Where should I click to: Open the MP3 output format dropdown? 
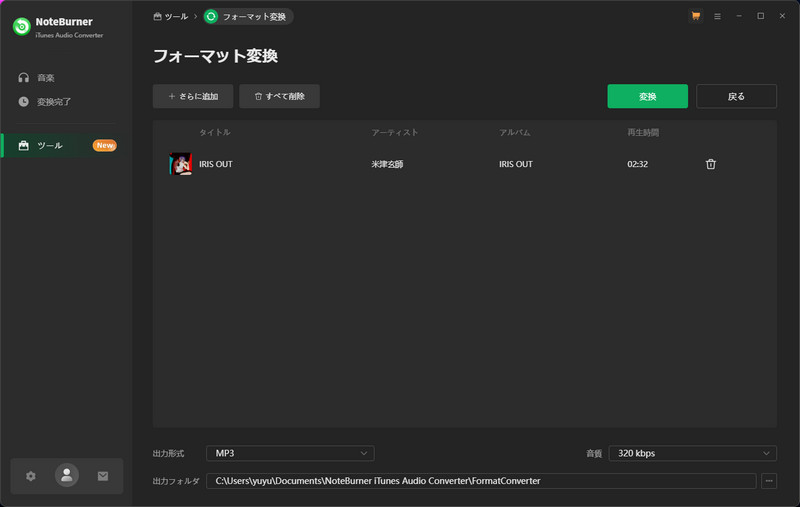[290, 453]
